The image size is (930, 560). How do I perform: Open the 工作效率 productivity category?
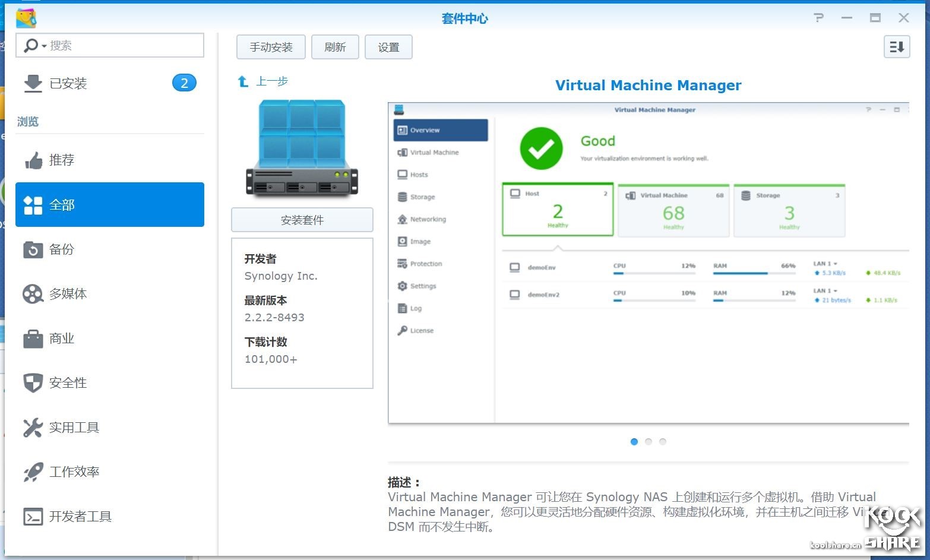pyautogui.click(x=75, y=472)
